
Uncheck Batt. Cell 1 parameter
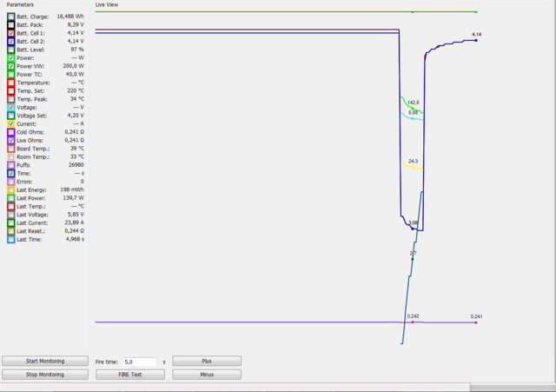(10, 33)
